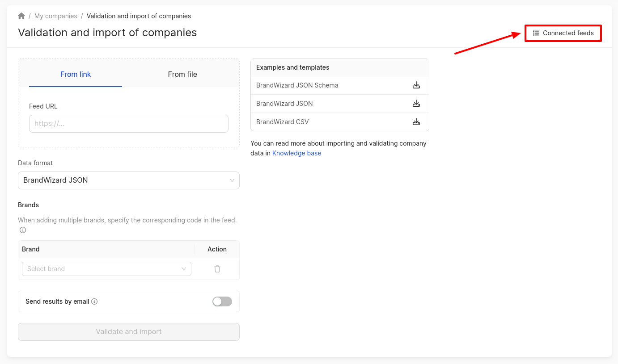The image size is (618, 364).
Task: Show info tooltip under Brands description
Action: (23, 230)
